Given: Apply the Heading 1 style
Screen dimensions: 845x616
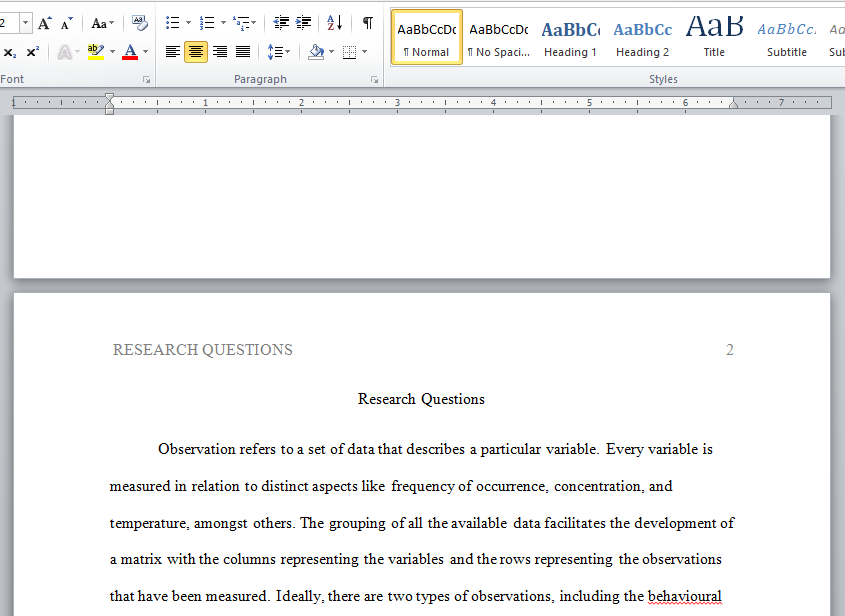Looking at the screenshot, I should click(x=570, y=37).
